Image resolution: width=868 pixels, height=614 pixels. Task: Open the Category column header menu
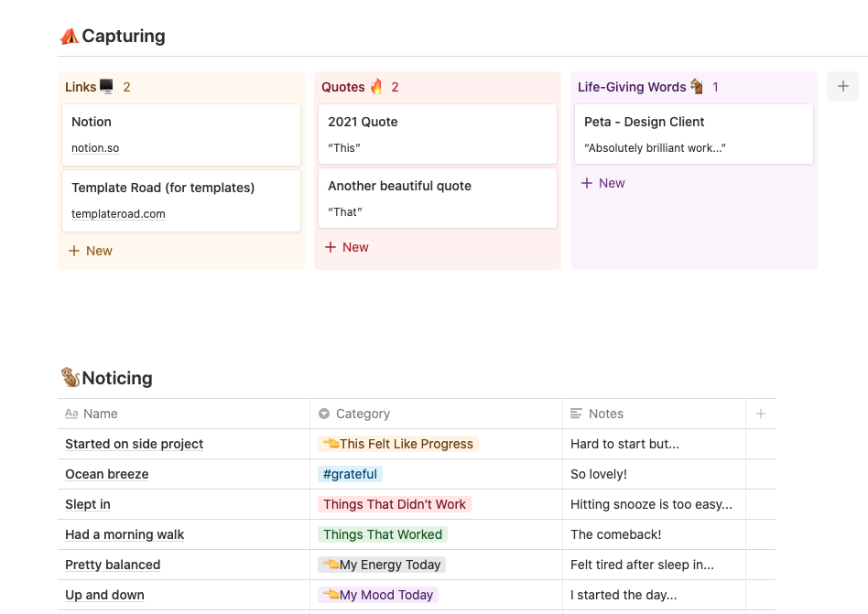pos(363,414)
